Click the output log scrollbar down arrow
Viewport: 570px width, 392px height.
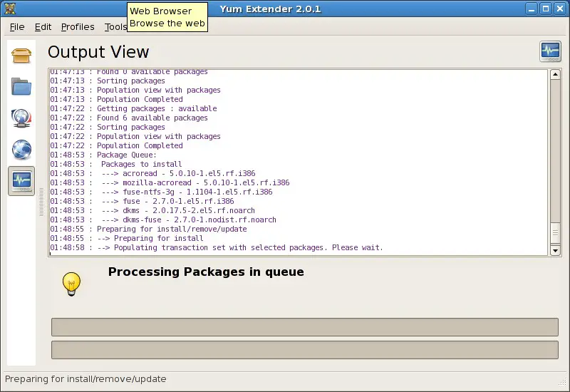coord(555,250)
